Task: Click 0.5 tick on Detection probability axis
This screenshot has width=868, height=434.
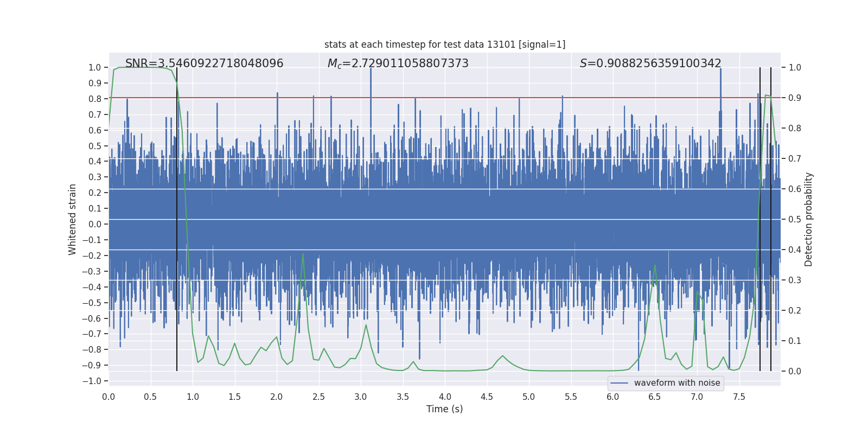Action: tap(795, 220)
